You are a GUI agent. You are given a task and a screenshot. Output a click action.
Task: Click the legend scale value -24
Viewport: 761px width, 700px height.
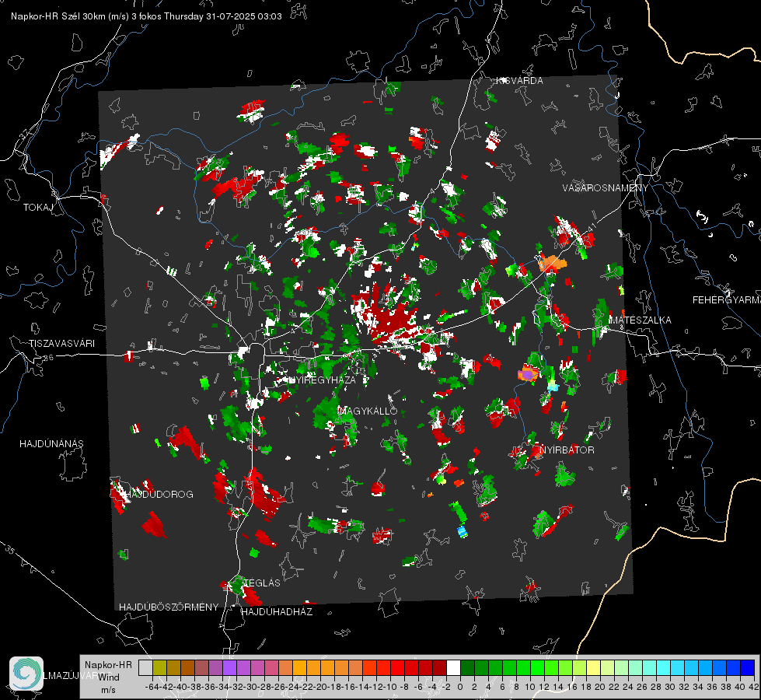click(x=291, y=687)
